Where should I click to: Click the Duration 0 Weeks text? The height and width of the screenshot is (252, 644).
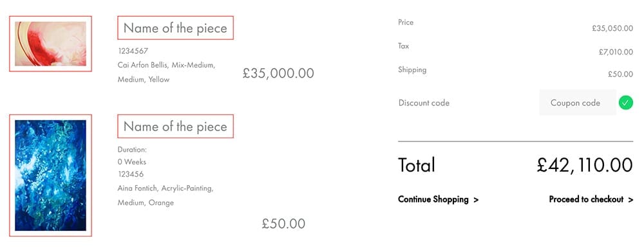click(x=132, y=156)
